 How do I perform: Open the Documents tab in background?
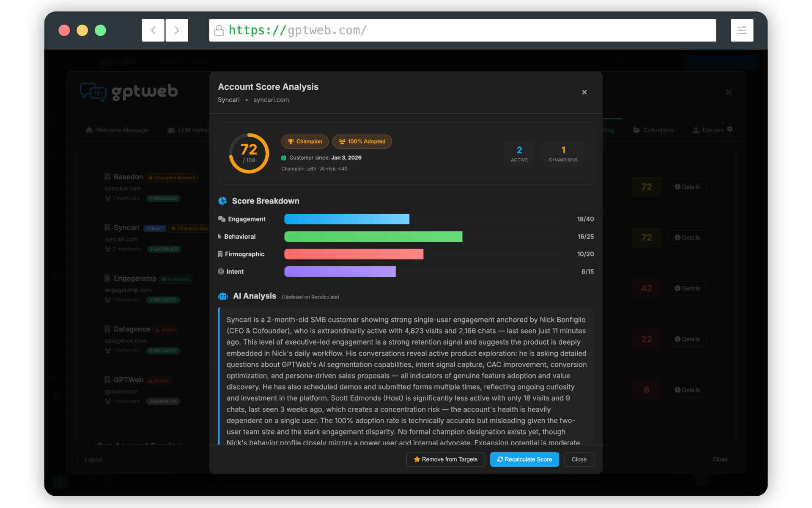pyautogui.click(x=708, y=130)
